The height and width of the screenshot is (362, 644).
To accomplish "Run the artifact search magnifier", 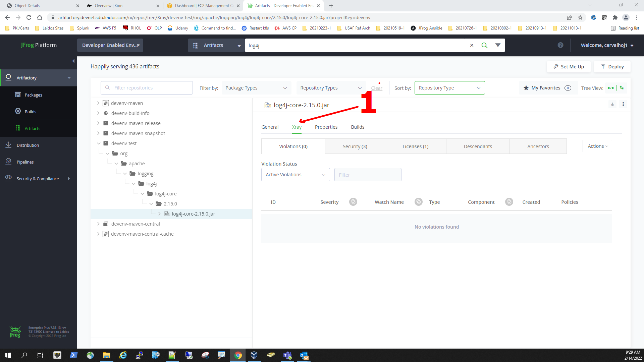I will tap(484, 45).
